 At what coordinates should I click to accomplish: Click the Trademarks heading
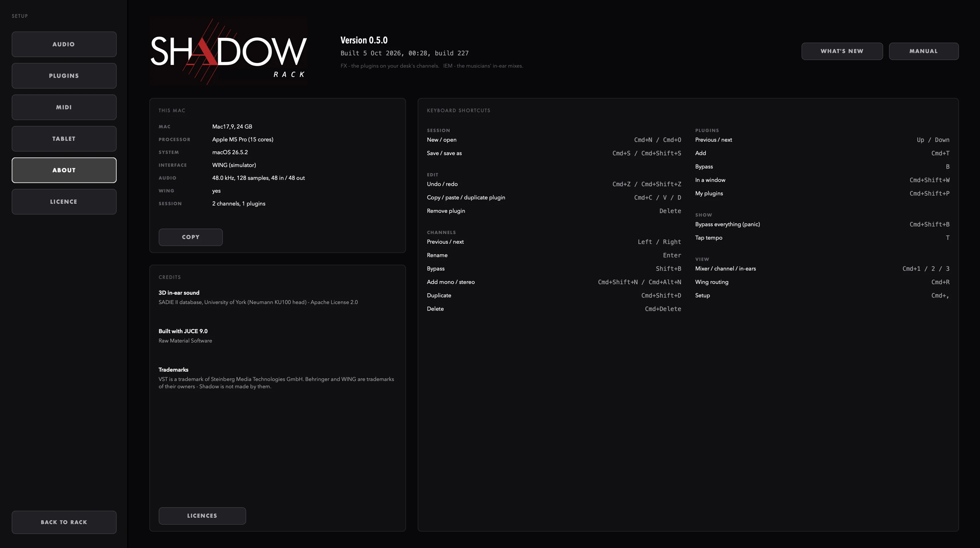[174, 370]
